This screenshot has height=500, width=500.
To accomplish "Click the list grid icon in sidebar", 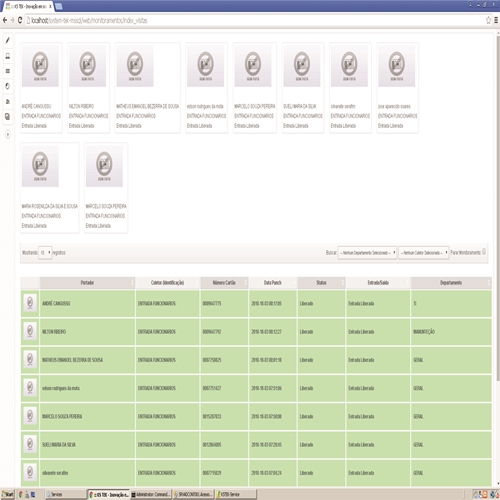I will coord(8,71).
